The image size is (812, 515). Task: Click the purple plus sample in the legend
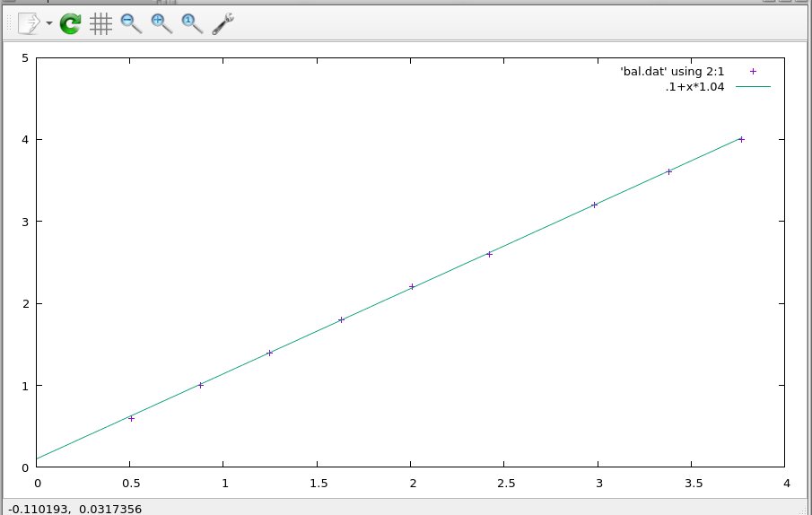(753, 72)
